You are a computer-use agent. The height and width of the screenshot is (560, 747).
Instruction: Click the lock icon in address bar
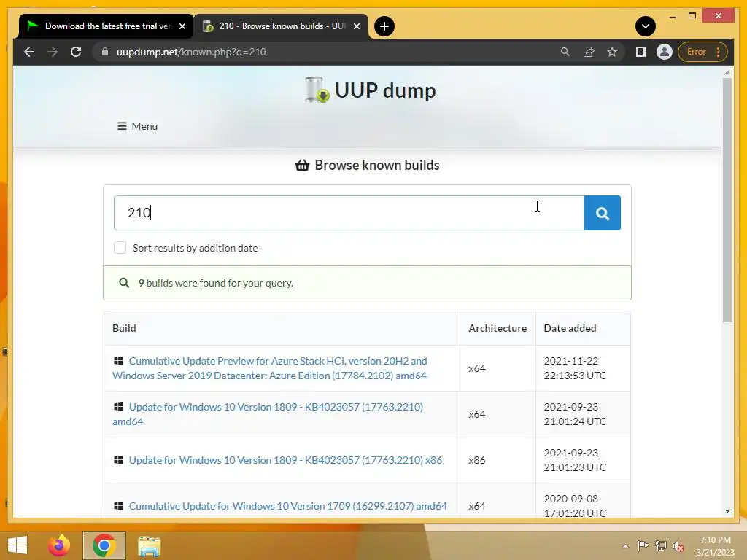(x=105, y=52)
